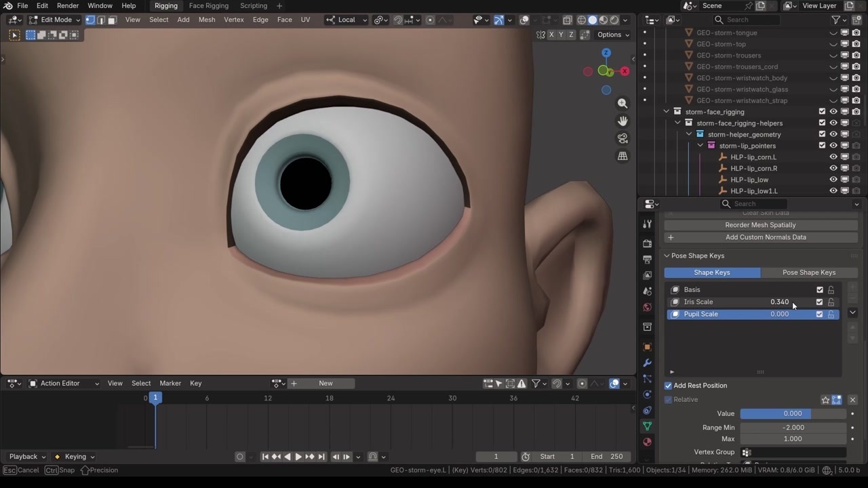The height and width of the screenshot is (488, 868).
Task: Disable the Iris Scale shape key checkbox
Action: point(819,302)
